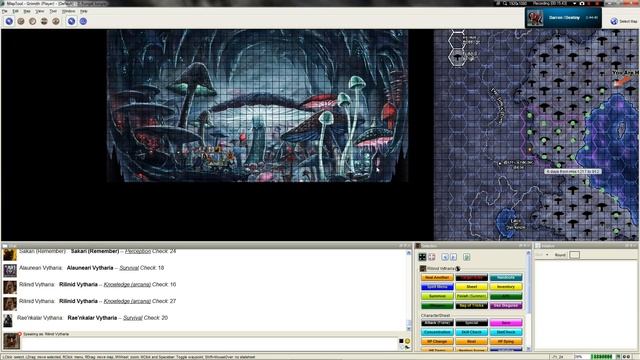Open the View menu

(40, 11)
